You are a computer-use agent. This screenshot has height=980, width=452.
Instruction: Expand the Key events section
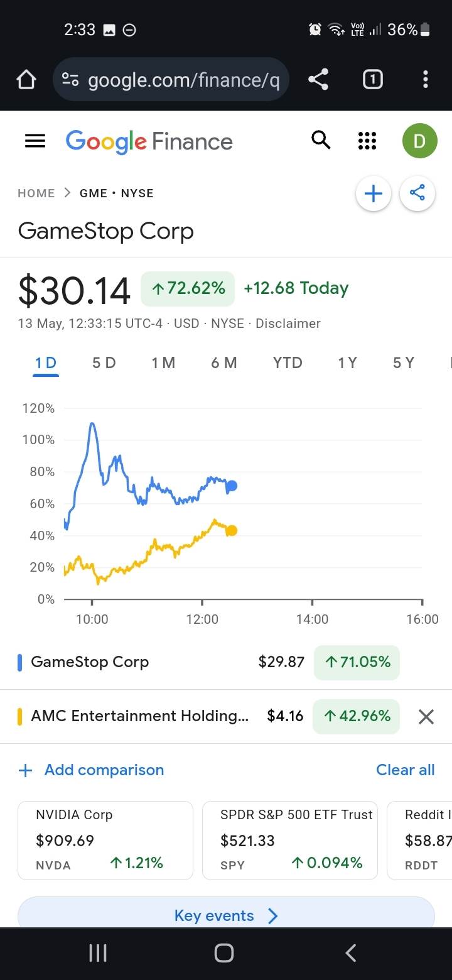pyautogui.click(x=226, y=915)
